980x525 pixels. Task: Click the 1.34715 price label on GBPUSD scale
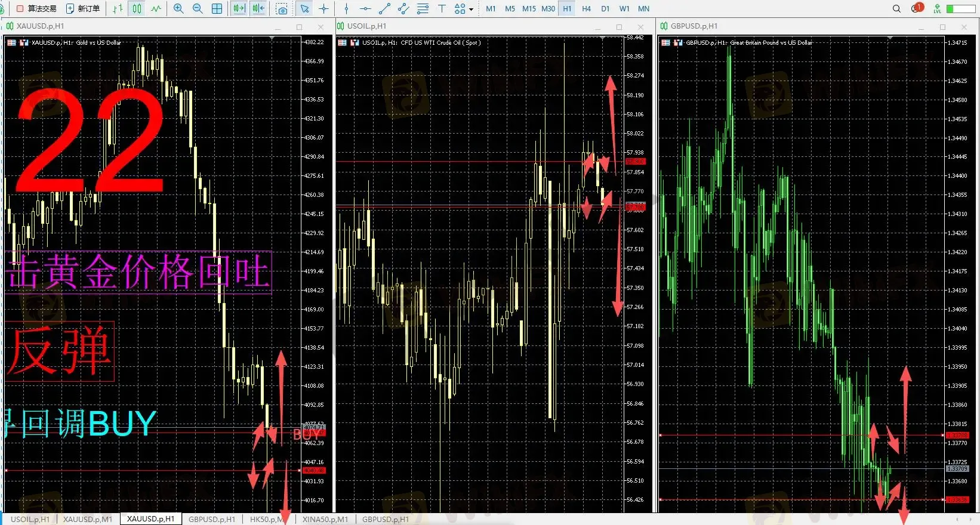click(x=957, y=43)
